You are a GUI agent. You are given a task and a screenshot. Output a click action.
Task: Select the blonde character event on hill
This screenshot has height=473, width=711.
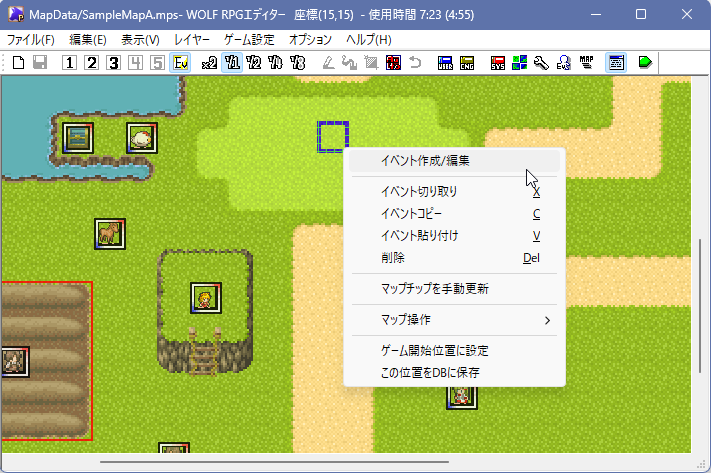(x=206, y=298)
